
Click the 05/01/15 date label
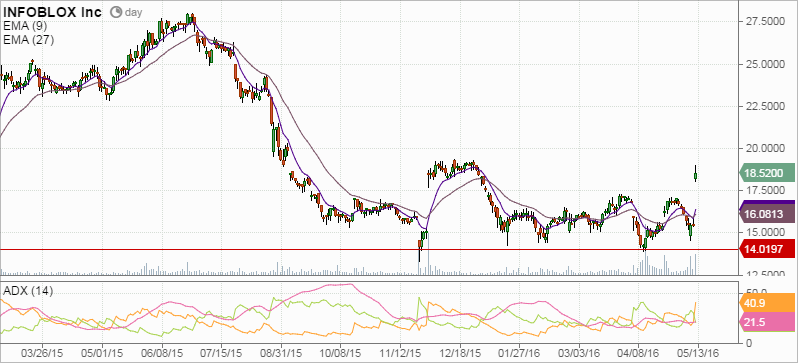click(103, 352)
